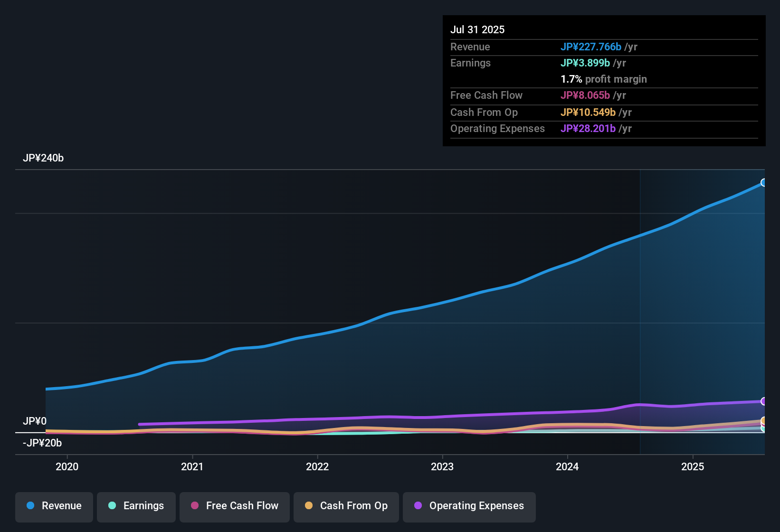Image resolution: width=780 pixels, height=532 pixels.
Task: Select the Operating Expenses endpoint marker
Action: (764, 400)
